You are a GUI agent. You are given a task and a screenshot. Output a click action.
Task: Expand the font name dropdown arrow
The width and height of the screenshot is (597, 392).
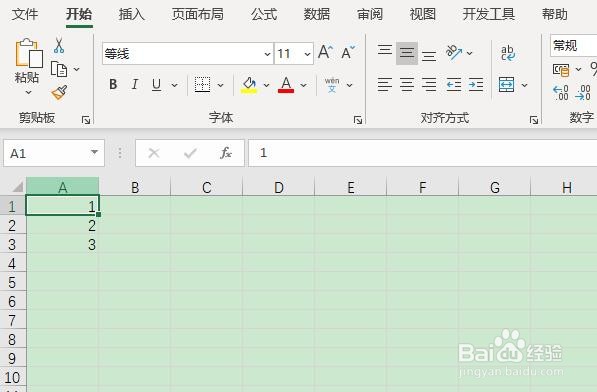[268, 54]
